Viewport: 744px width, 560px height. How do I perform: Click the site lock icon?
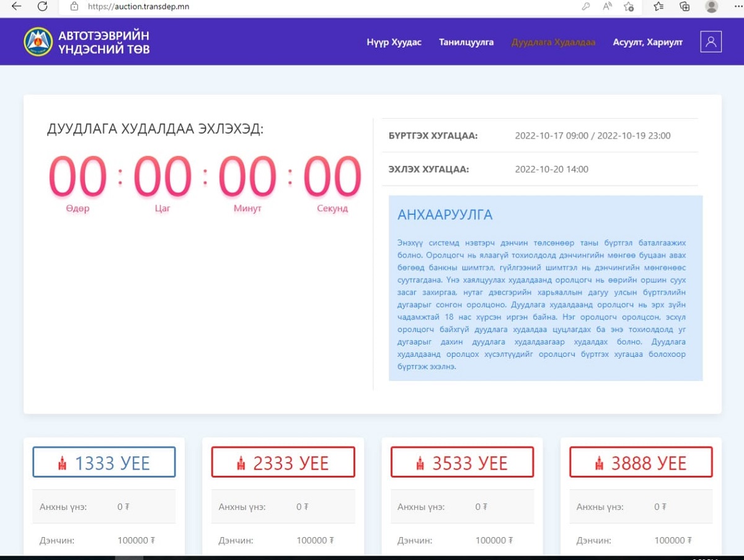[x=74, y=7]
